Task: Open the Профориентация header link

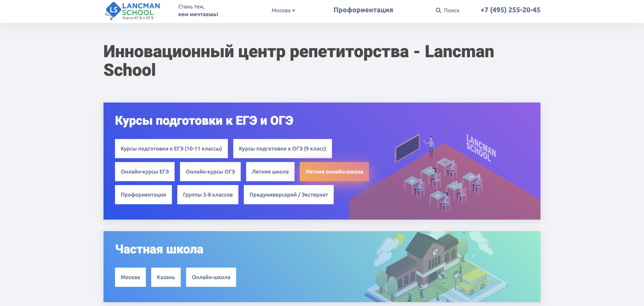Action: coord(363,10)
